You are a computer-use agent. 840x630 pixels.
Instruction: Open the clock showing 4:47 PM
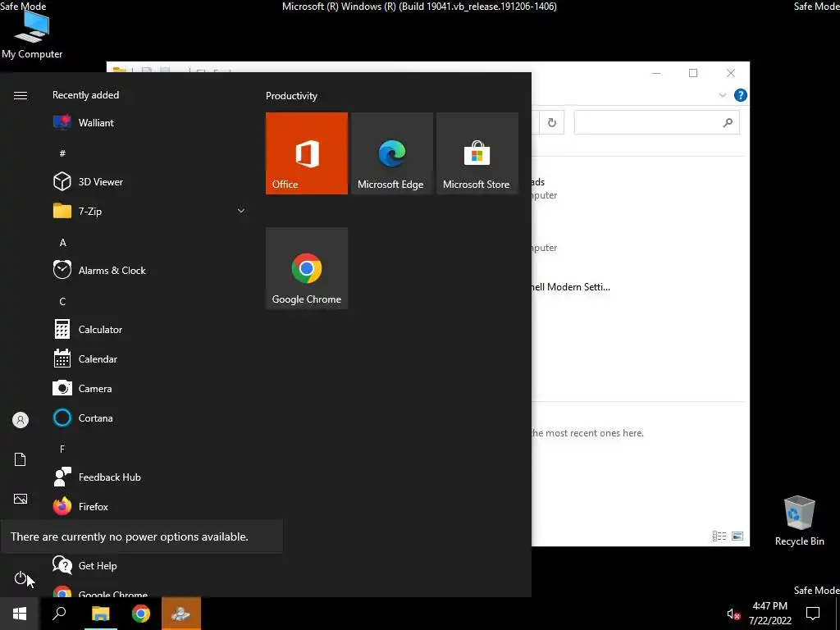[x=769, y=614]
